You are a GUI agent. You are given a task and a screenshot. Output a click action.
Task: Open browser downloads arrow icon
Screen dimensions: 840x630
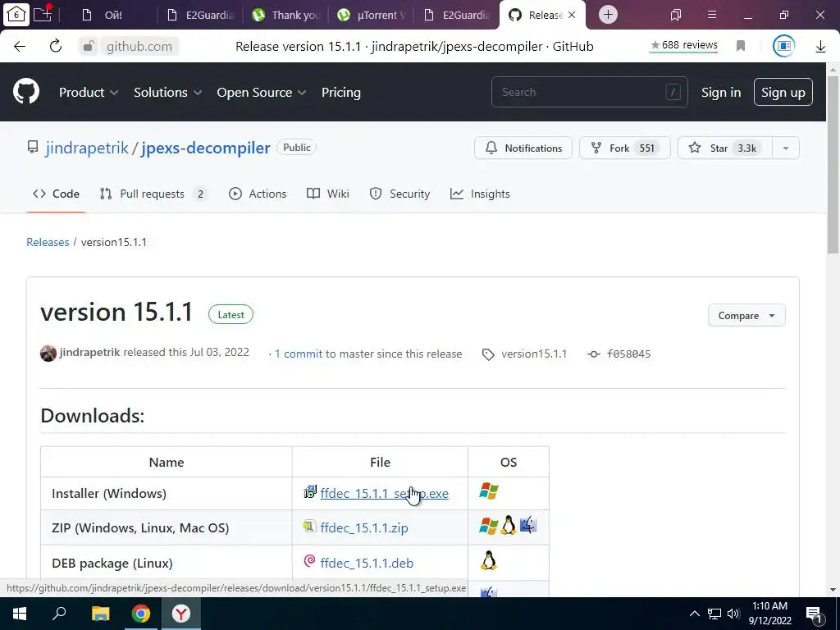coord(820,47)
